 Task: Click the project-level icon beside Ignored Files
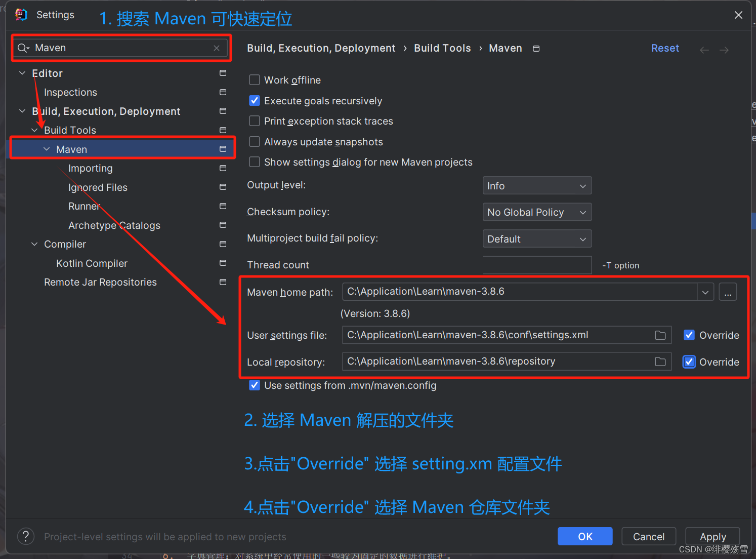(223, 187)
